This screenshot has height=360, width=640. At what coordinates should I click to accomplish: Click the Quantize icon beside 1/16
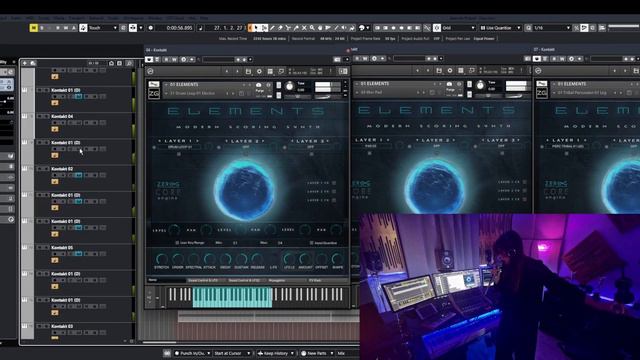coord(529,28)
